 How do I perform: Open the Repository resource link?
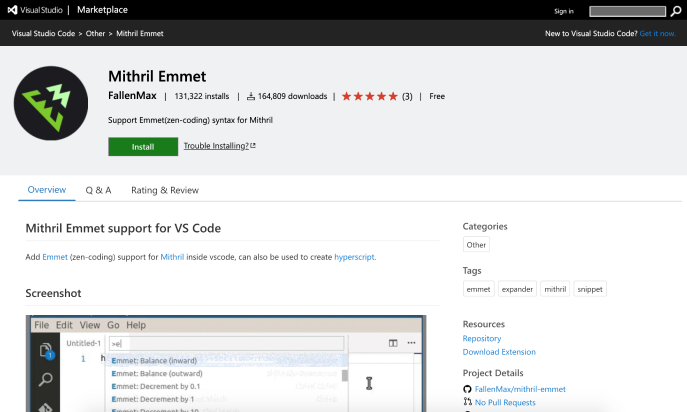[482, 338]
